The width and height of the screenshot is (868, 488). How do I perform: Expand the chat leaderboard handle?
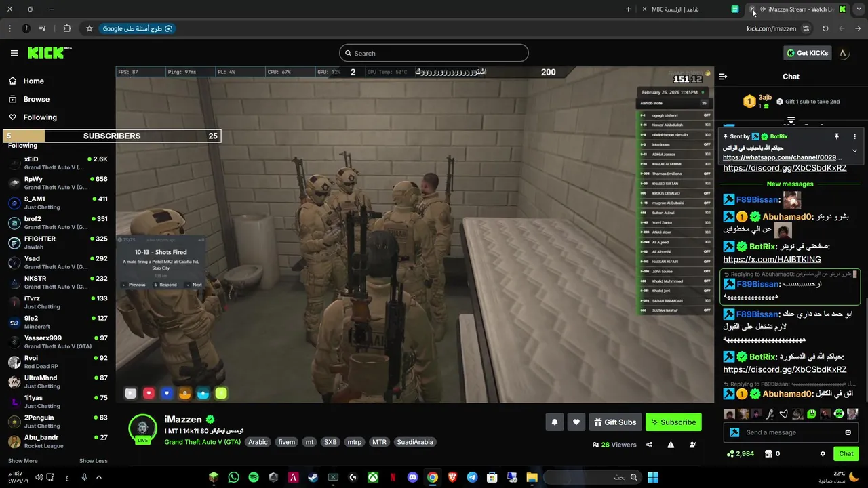(x=791, y=121)
